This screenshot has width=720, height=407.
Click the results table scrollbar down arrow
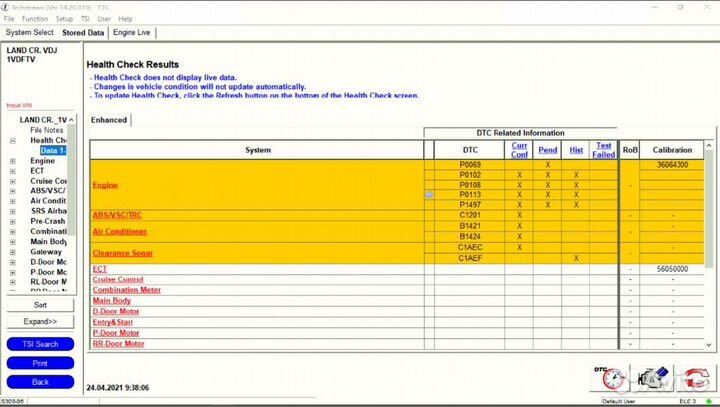(x=710, y=345)
